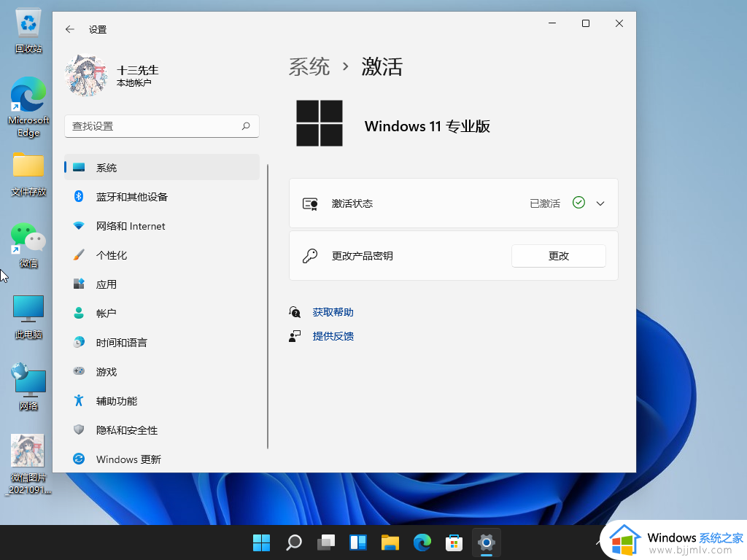The image size is (747, 560).
Task: Click the Windows update sync icon
Action: tap(79, 459)
